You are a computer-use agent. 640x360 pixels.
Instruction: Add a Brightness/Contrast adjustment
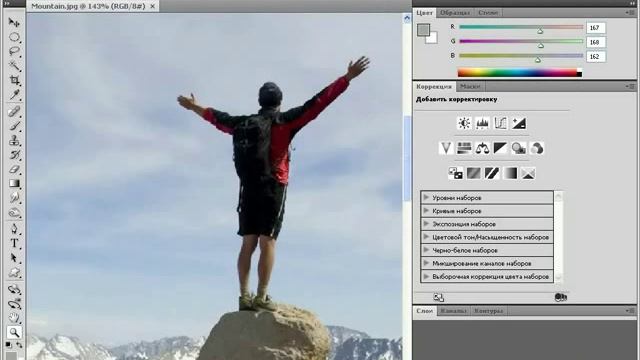(464, 123)
